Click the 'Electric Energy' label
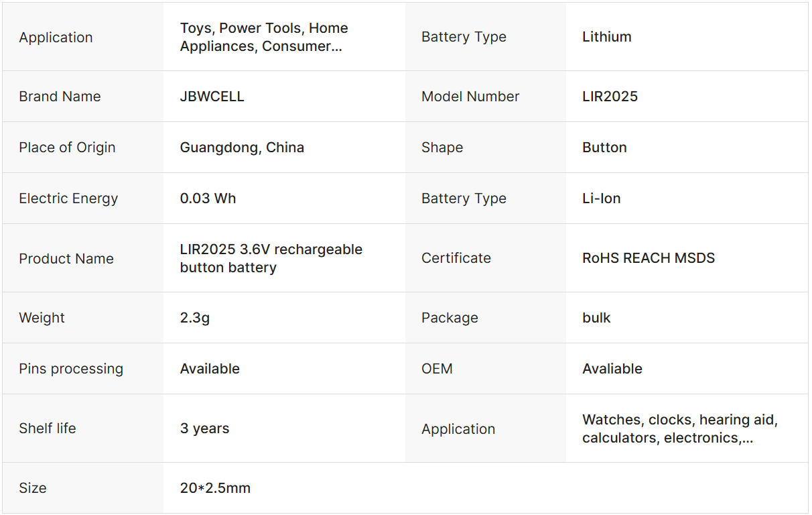 pos(68,198)
